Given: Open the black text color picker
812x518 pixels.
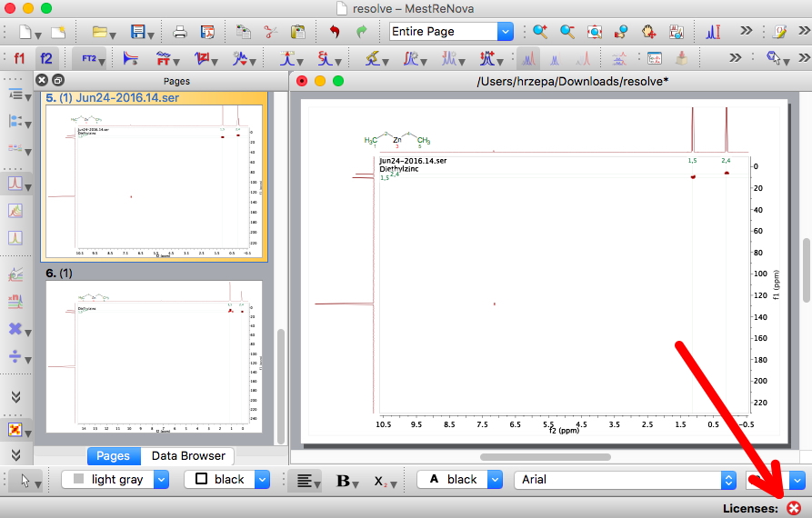Looking at the screenshot, I should (x=494, y=480).
